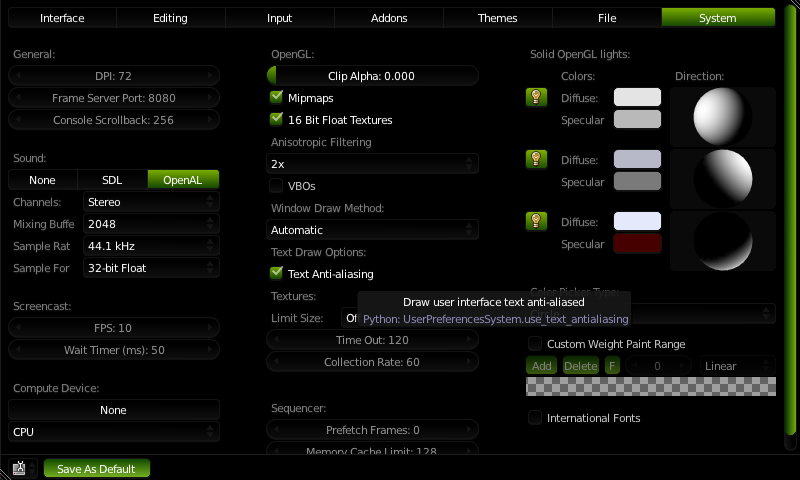The width and height of the screenshot is (800, 480).
Task: Click the third light direction sphere
Action: 722,241
